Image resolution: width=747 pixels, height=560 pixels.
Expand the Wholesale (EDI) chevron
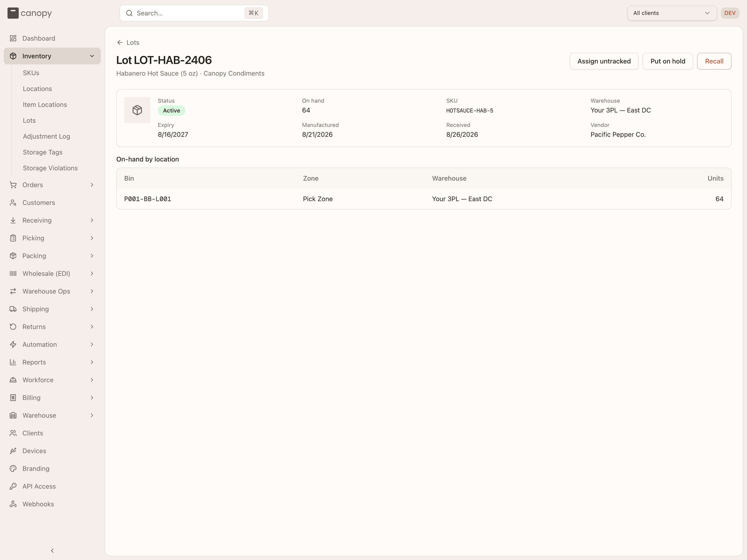[92, 273]
